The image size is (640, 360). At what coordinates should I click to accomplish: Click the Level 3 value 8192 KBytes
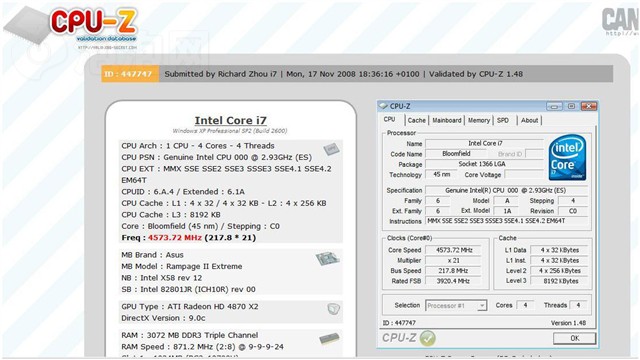click(x=560, y=281)
